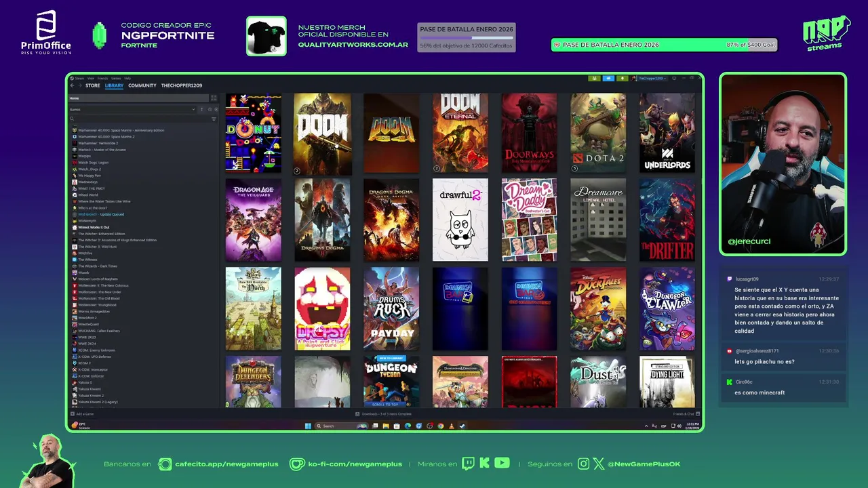Select We Happy Few in game list
This screenshot has width=868, height=488.
point(90,176)
